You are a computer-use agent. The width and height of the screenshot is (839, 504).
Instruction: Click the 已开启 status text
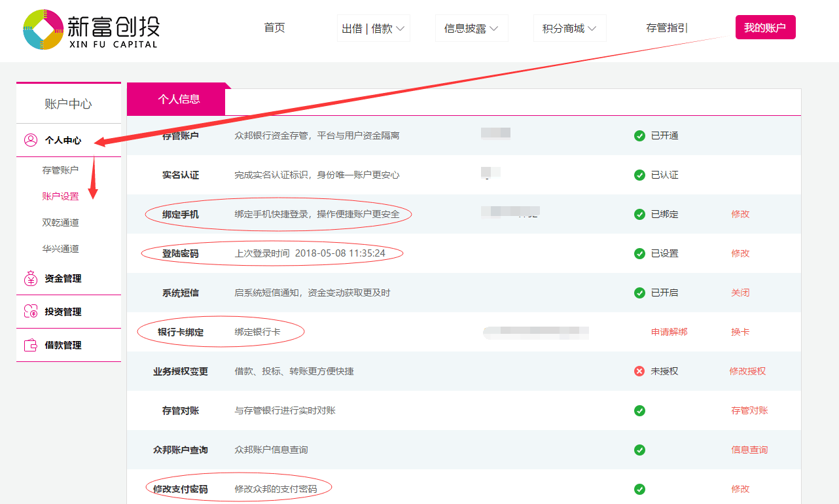[664, 293]
